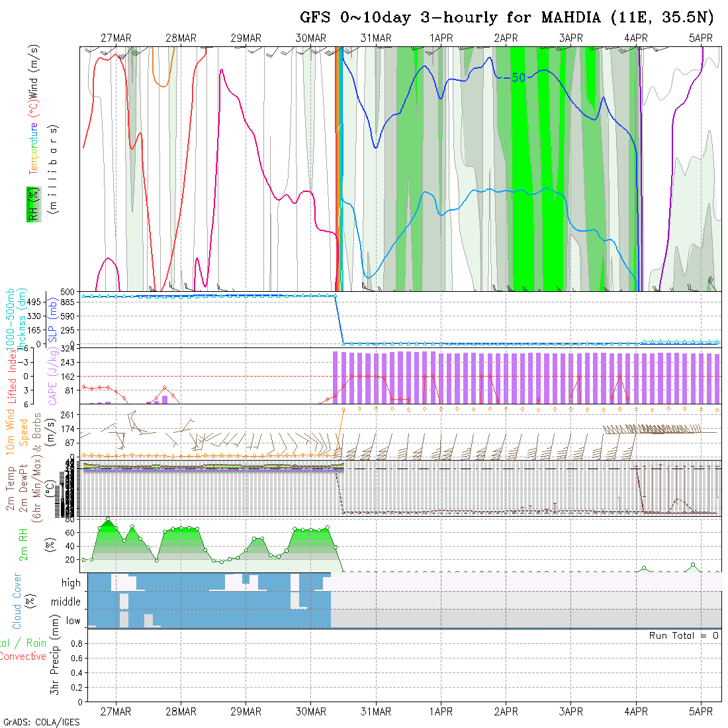Select the high cloud cover row label
The image size is (728, 728).
tap(71, 583)
